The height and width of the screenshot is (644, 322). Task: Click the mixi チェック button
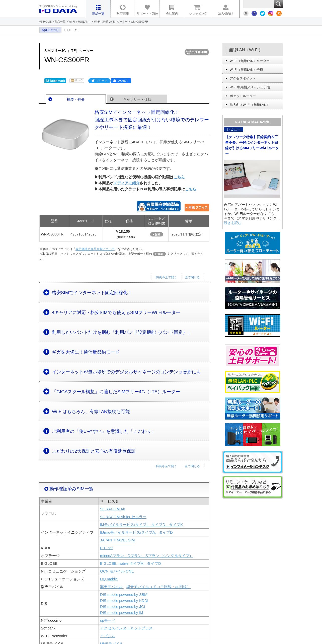(x=77, y=80)
